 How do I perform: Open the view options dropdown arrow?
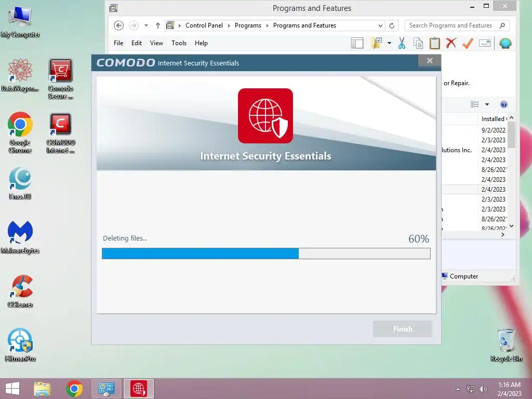click(487, 104)
